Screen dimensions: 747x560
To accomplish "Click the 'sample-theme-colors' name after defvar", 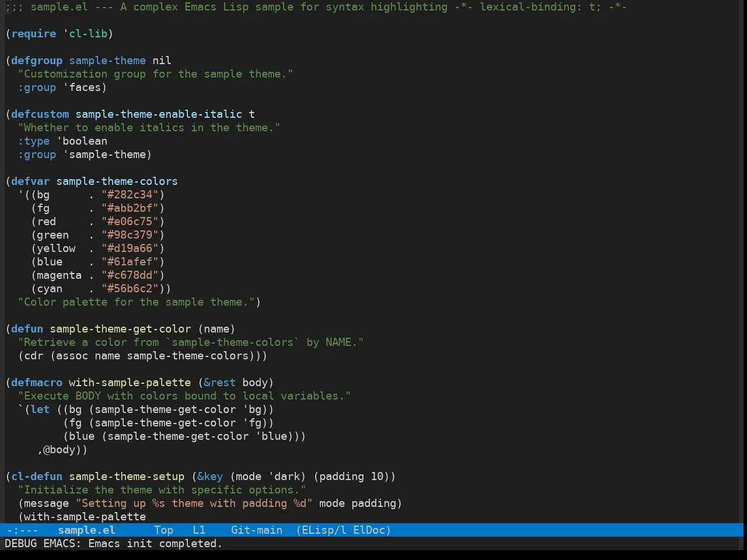I will pyautogui.click(x=117, y=181).
